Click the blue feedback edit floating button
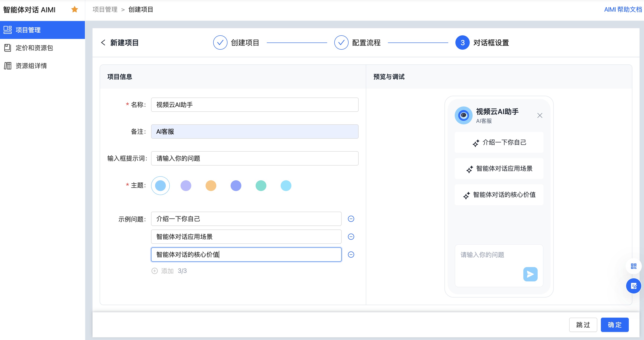Viewport: 644px width, 340px height. coord(633,286)
